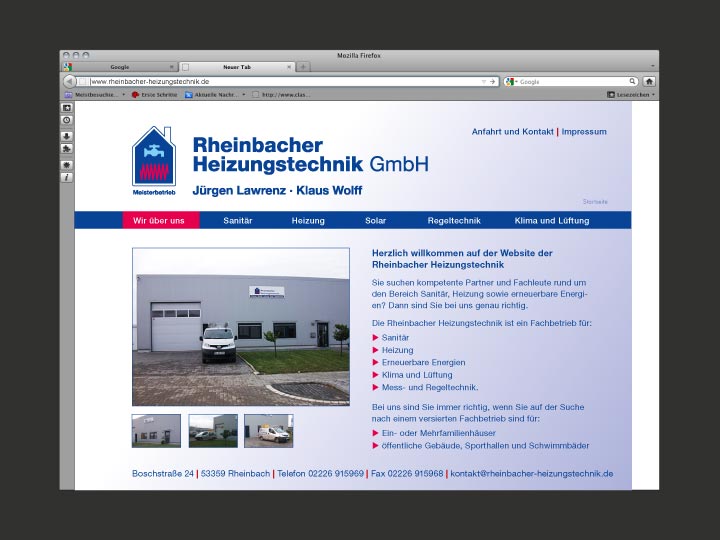This screenshot has width=720, height=540.
Task: Open the history clock sidebar icon
Action: click(67, 120)
